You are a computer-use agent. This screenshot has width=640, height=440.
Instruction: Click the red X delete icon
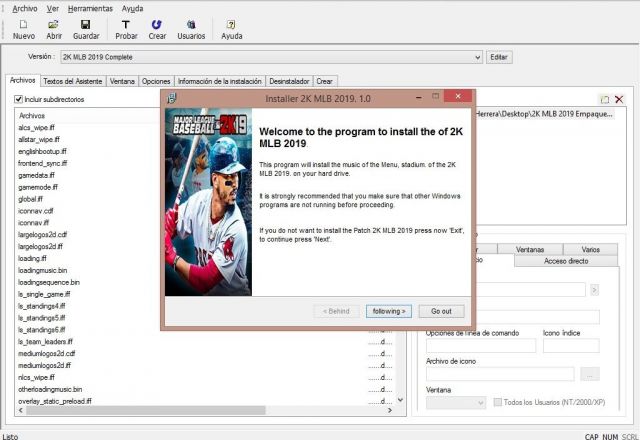coord(619,99)
